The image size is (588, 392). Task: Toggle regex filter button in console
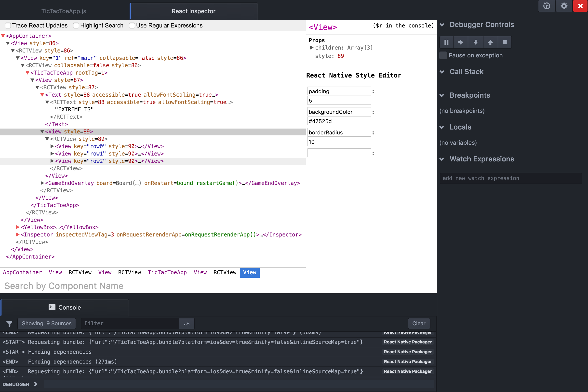(x=187, y=324)
